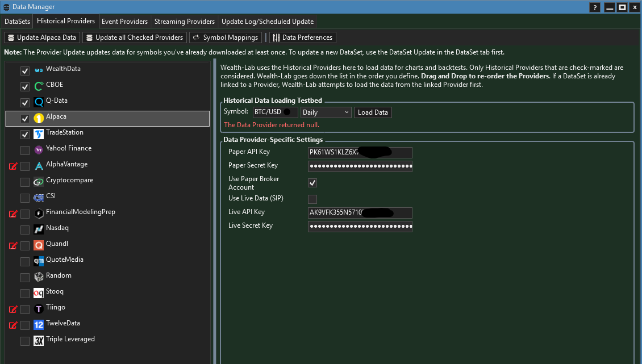Open Symbol Mappings from the toolbar
The height and width of the screenshot is (364, 642).
pos(226,37)
